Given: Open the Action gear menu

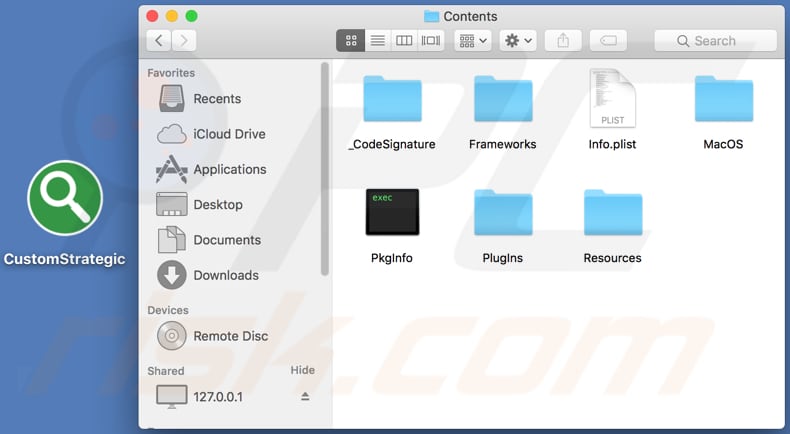Looking at the screenshot, I should point(518,40).
